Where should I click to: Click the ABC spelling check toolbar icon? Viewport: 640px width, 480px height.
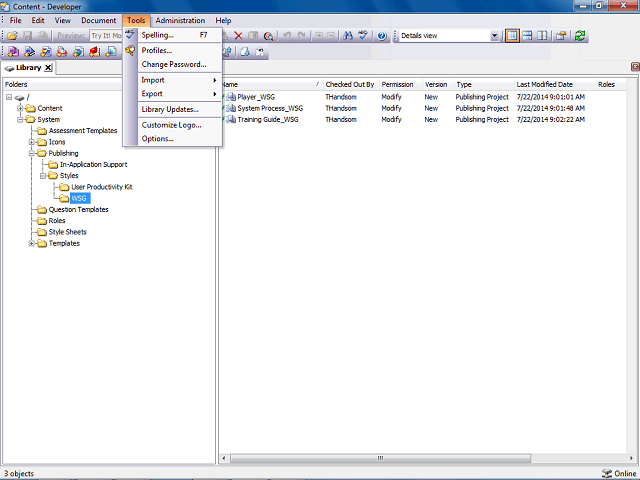point(363,36)
